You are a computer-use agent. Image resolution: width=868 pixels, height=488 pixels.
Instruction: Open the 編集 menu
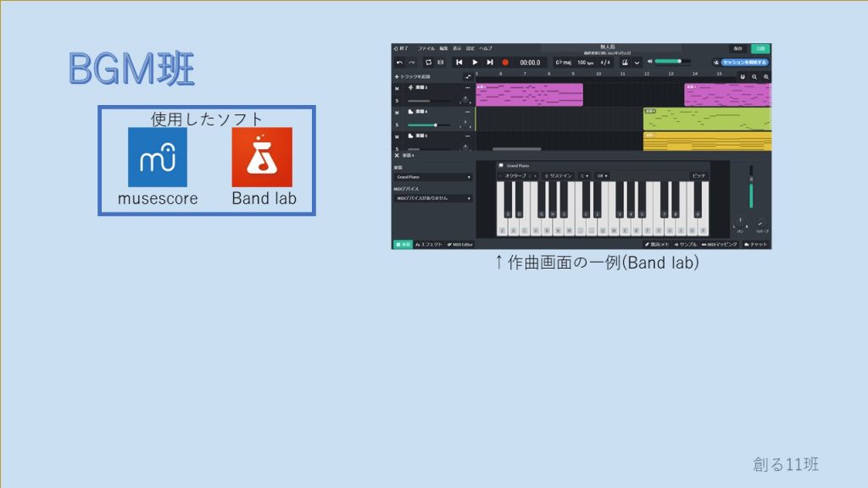click(443, 48)
